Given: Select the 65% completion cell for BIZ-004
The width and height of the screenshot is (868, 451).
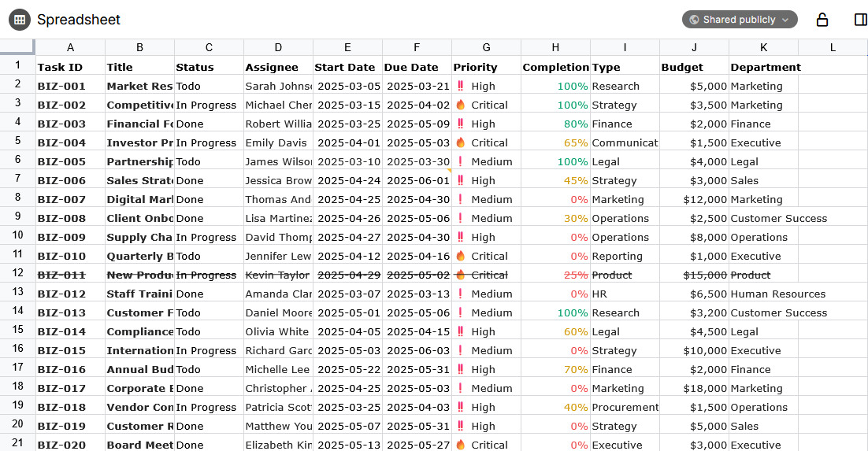Looking at the screenshot, I should point(555,142).
